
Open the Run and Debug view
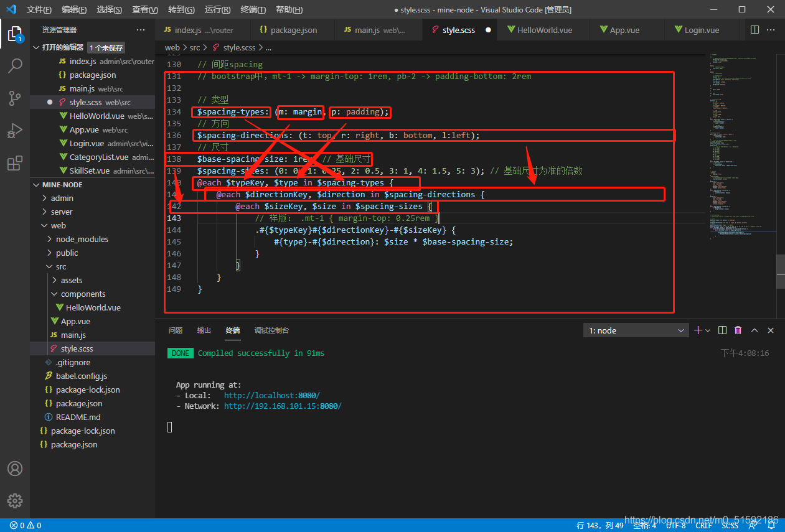click(15, 131)
